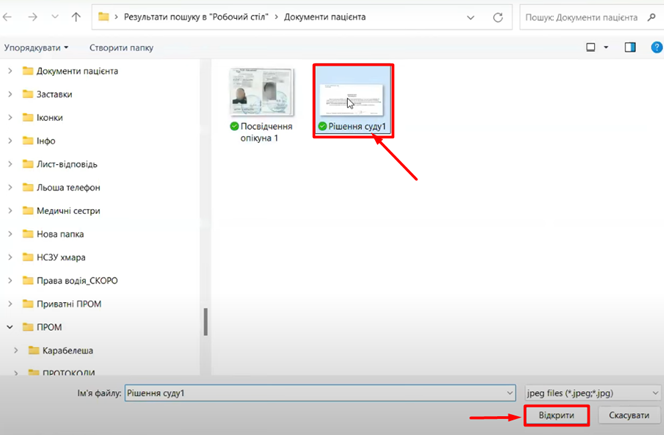664x435 pixels.
Task: Click the 'Пошук: Документи пацієнта' search box
Action: (582, 17)
